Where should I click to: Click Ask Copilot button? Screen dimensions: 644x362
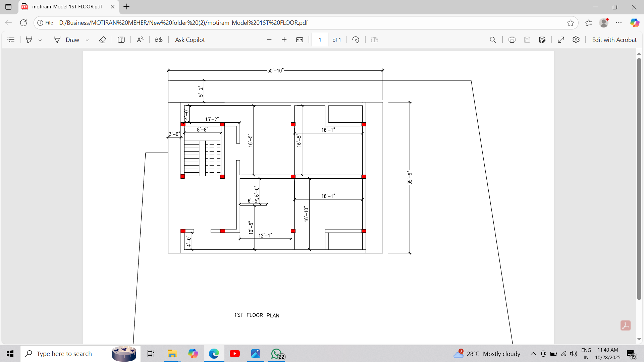click(x=190, y=40)
